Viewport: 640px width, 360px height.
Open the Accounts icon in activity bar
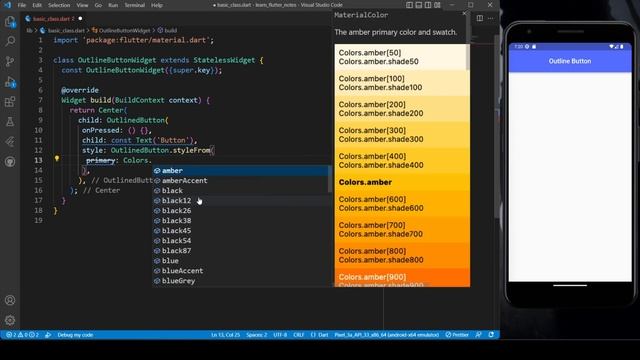[10, 300]
